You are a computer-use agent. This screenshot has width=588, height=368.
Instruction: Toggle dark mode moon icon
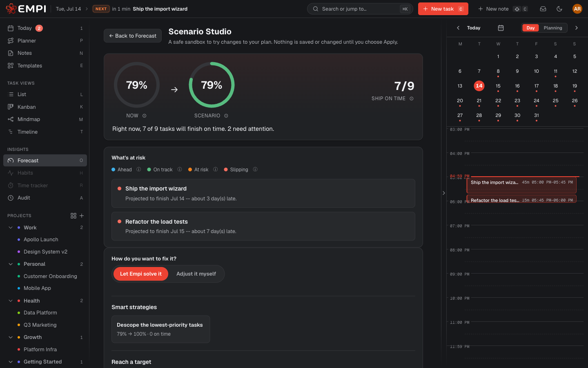click(559, 9)
